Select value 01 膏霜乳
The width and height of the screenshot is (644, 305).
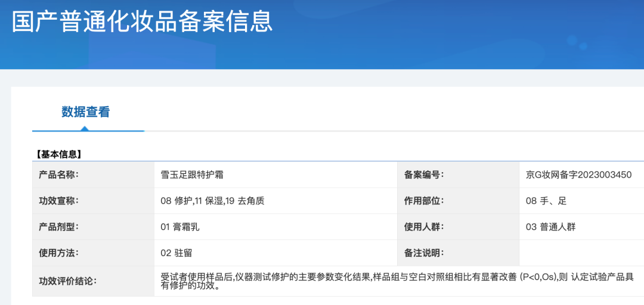[x=180, y=227]
